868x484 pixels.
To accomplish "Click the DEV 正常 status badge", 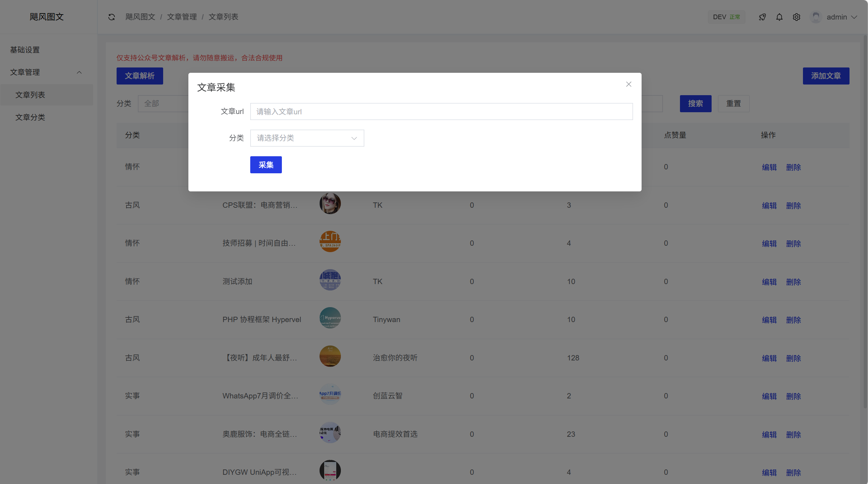I will point(727,17).
